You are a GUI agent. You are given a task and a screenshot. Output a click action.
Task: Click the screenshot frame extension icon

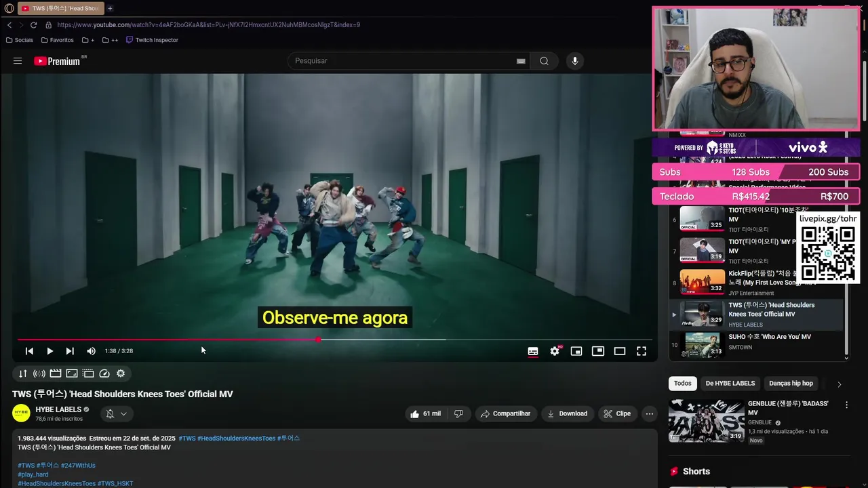click(72, 373)
